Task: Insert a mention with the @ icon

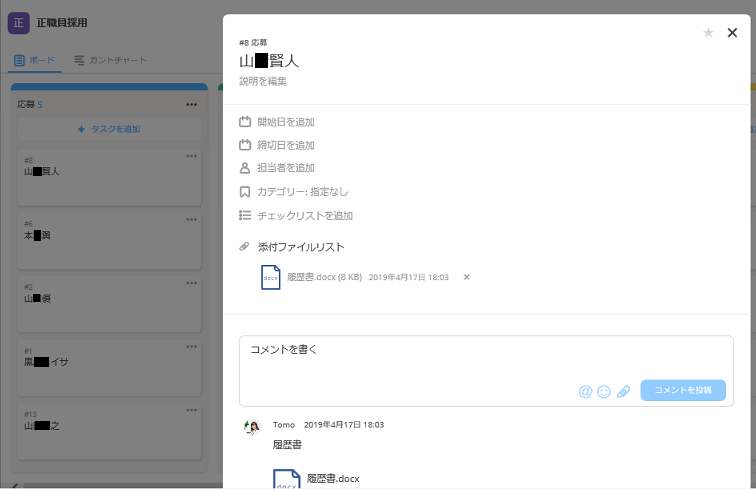Action: point(585,391)
